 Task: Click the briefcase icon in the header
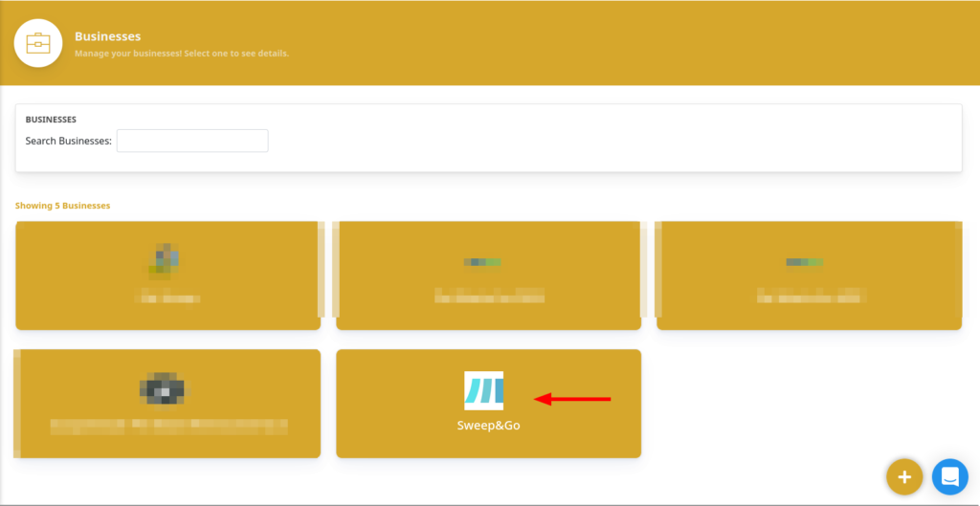click(38, 43)
